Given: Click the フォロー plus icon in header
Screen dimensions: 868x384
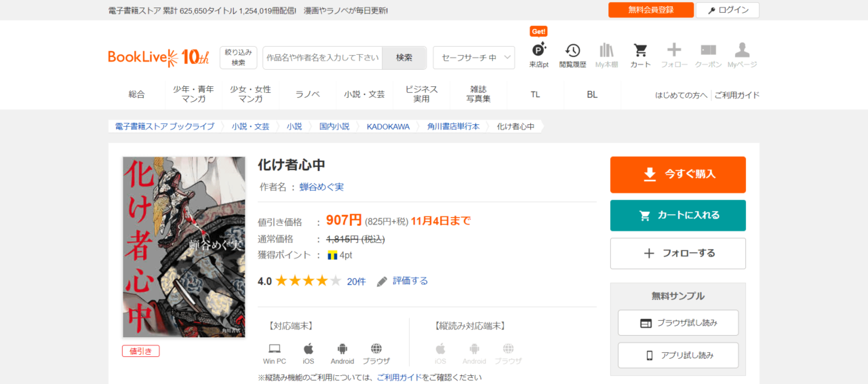Looking at the screenshot, I should (x=674, y=55).
